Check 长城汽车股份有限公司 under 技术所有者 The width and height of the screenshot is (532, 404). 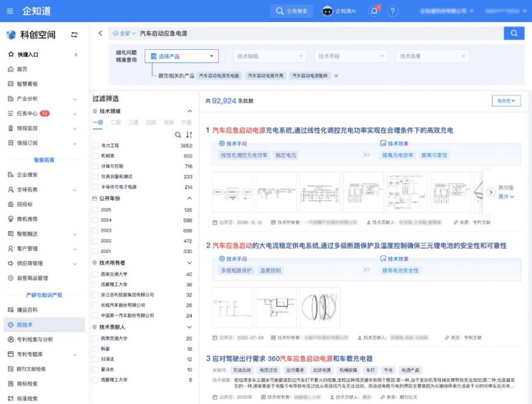point(94,305)
